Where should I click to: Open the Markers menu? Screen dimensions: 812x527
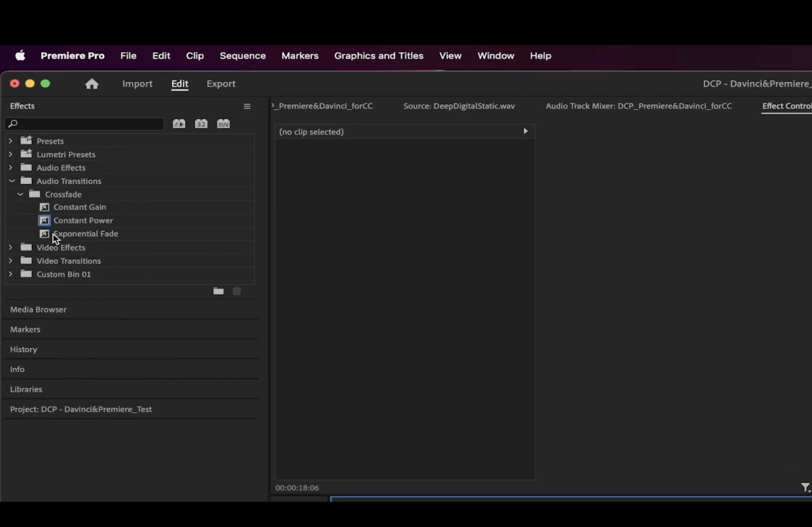click(300, 56)
